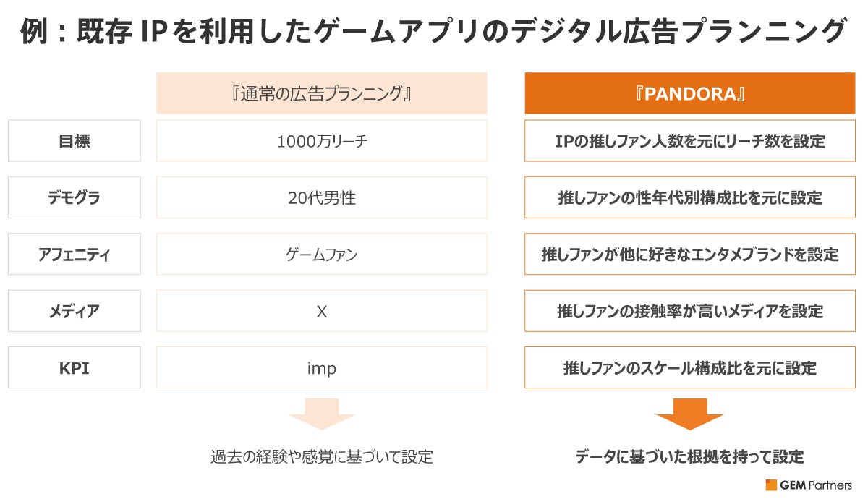Viewport: 868px width, 499px height.
Task: Click the 推しファンの性年代別構成比を元に設定 box
Action: 689,197
